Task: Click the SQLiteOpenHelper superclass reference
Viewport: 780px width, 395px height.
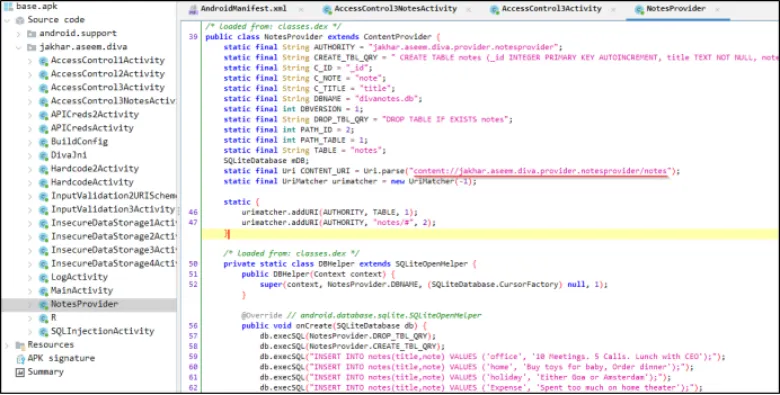Action: pyautogui.click(x=431, y=264)
